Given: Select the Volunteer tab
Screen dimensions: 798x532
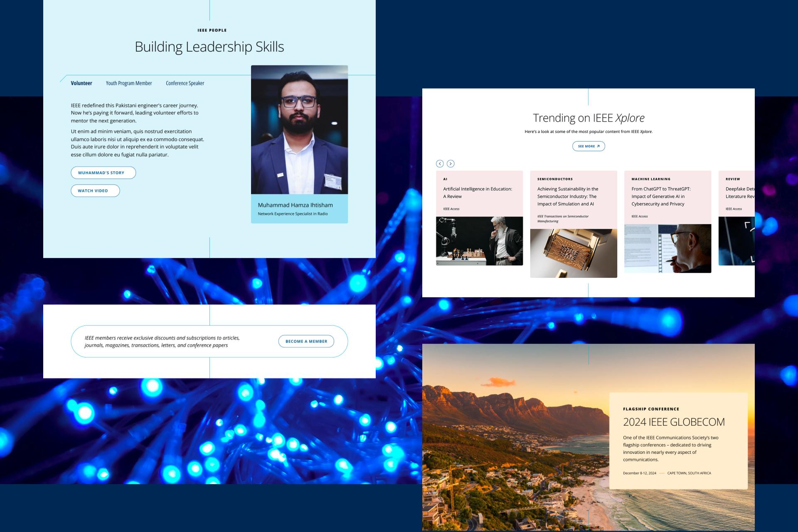Looking at the screenshot, I should (81, 83).
